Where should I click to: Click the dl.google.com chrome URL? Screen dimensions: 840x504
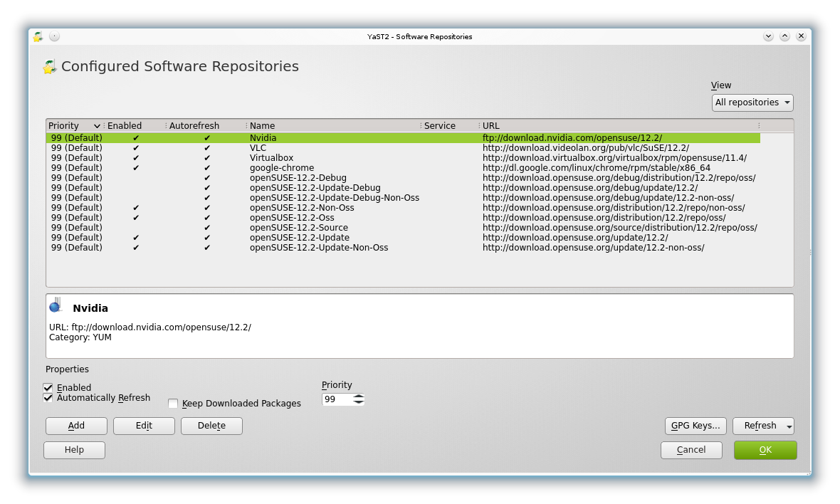(x=597, y=167)
